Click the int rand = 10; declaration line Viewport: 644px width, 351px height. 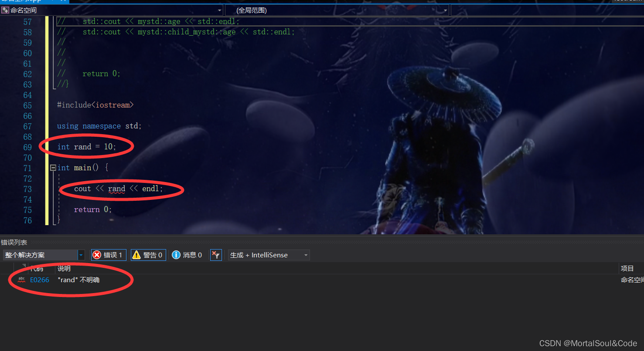87,147
